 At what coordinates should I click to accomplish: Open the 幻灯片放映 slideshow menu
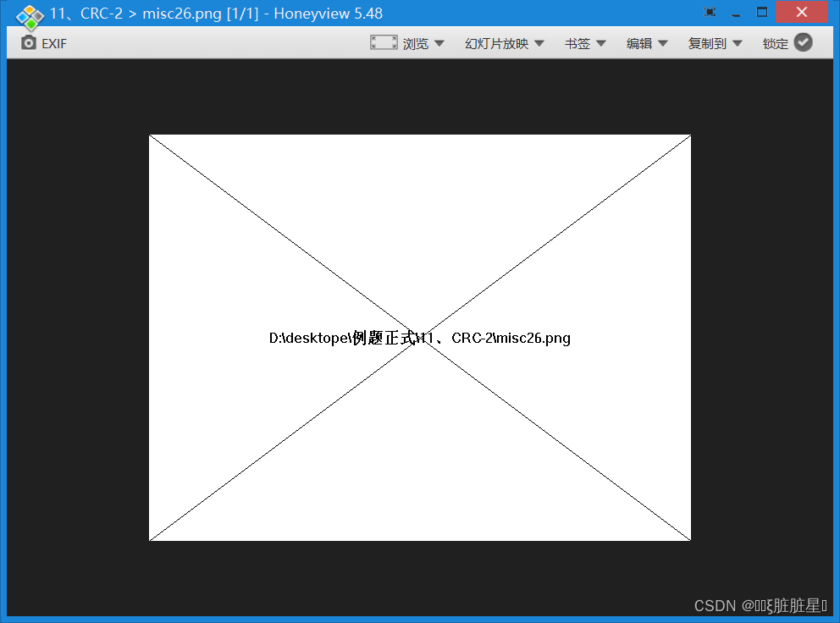tap(504, 42)
